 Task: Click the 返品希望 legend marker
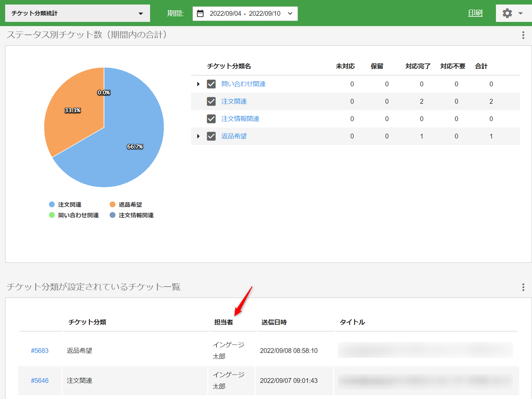pos(112,204)
